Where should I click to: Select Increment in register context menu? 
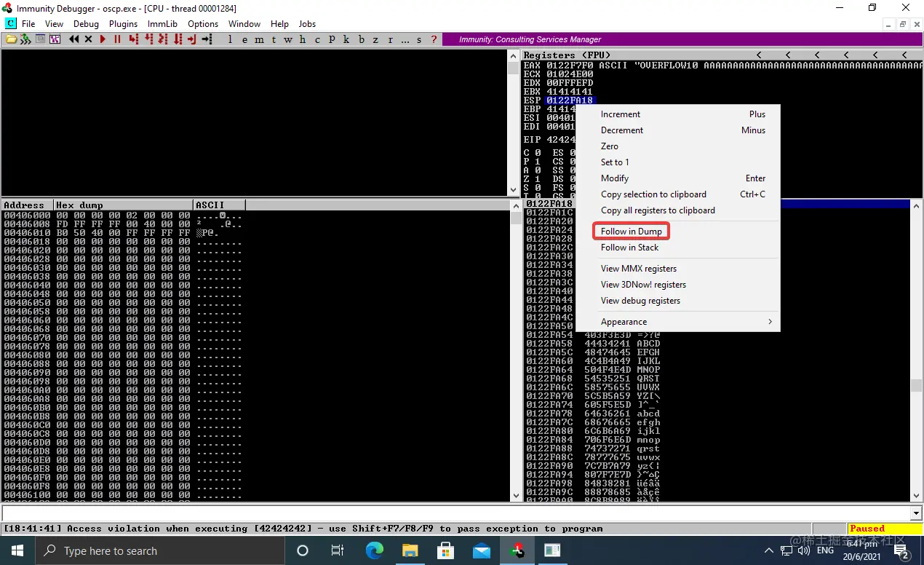point(621,114)
